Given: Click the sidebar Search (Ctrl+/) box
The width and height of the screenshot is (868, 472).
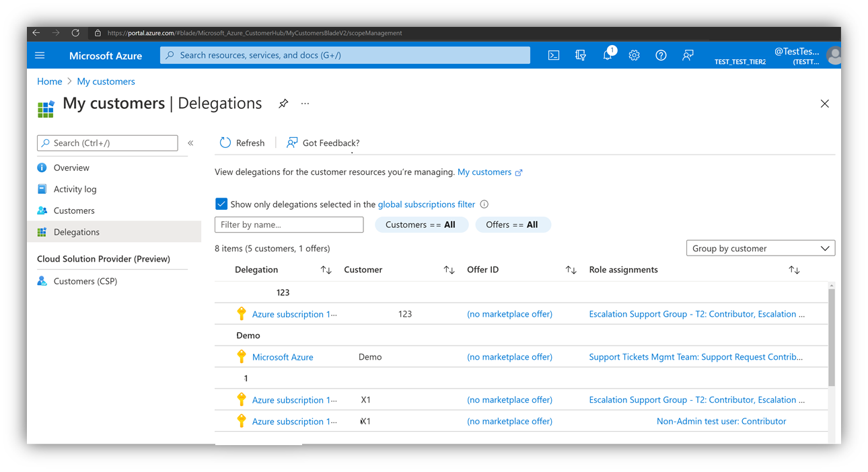Looking at the screenshot, I should [x=108, y=143].
